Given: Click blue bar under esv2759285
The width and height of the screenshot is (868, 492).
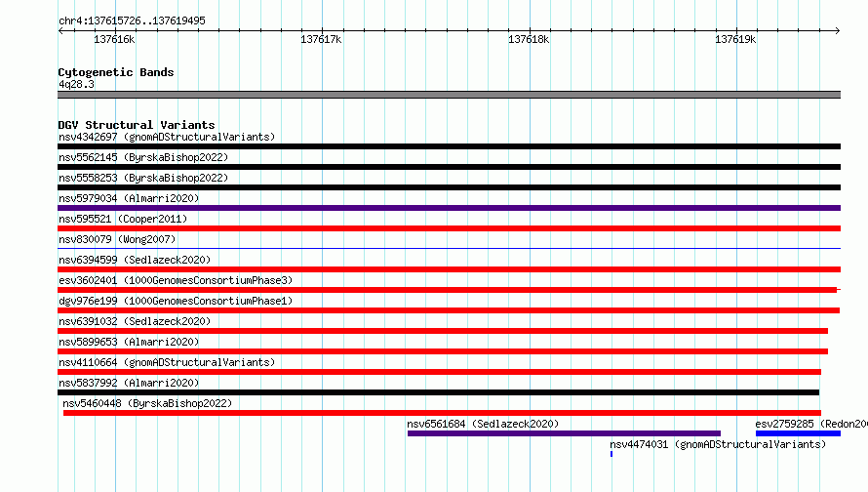Looking at the screenshot, I should click(x=798, y=433).
